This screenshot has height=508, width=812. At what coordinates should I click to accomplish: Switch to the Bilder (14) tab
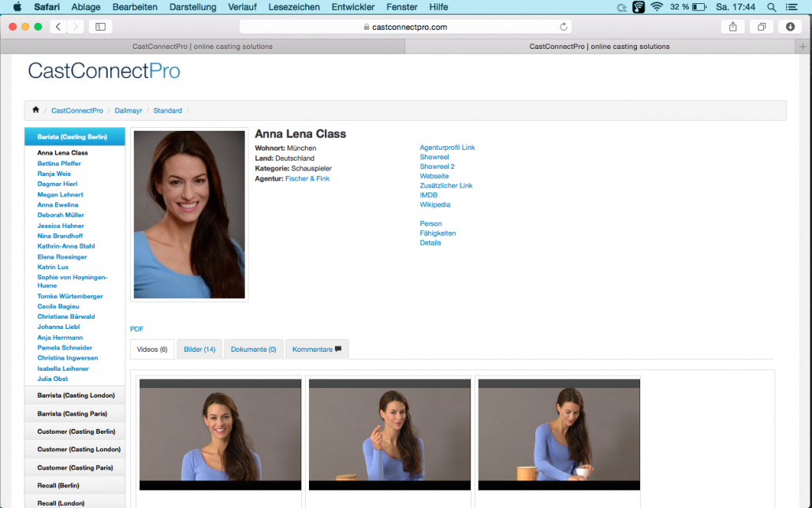click(x=199, y=349)
